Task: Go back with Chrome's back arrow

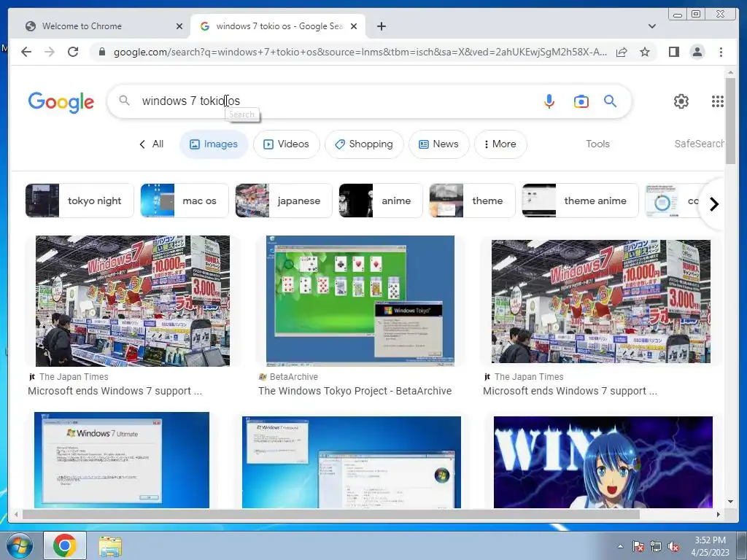Action: point(26,52)
